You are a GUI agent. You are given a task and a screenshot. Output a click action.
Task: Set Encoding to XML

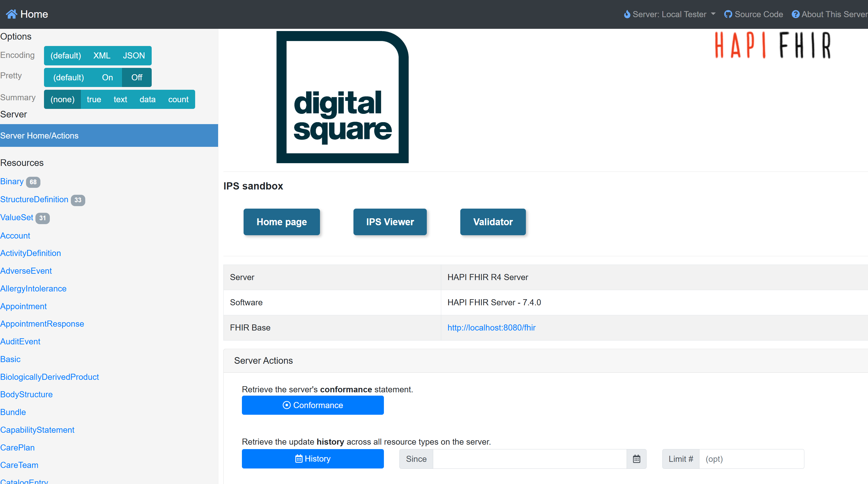pyautogui.click(x=102, y=56)
